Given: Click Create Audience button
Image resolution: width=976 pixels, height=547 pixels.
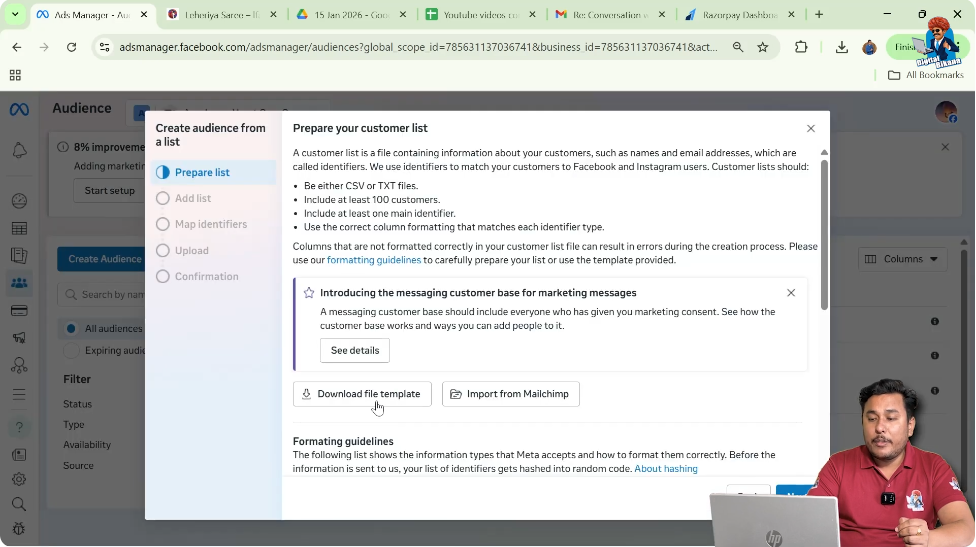Looking at the screenshot, I should click(x=101, y=259).
